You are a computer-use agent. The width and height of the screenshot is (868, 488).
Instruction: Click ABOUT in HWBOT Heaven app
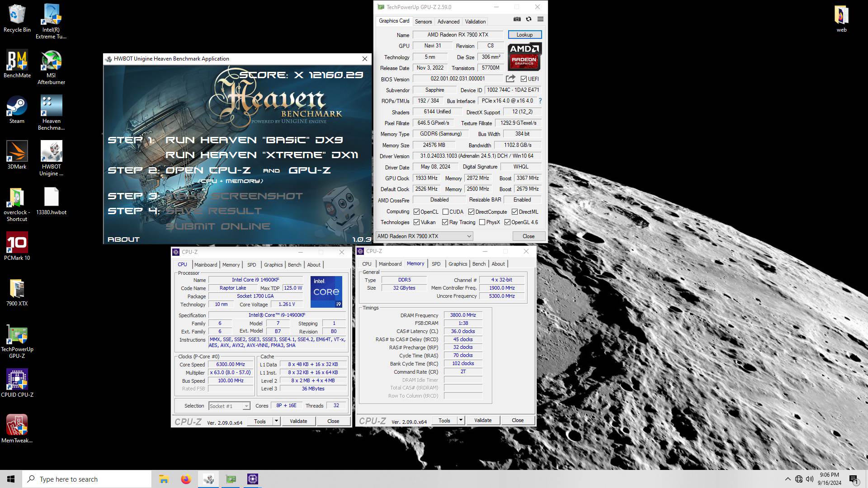coord(123,239)
